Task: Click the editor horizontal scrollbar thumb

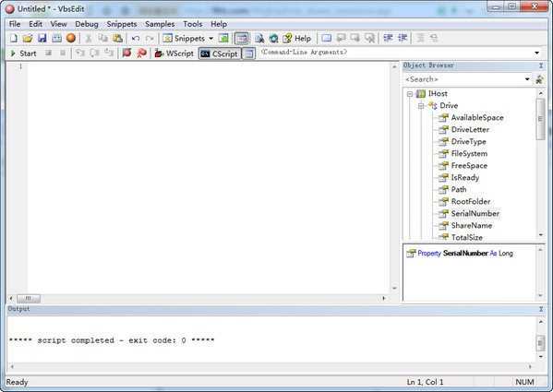Action: tap(29, 298)
